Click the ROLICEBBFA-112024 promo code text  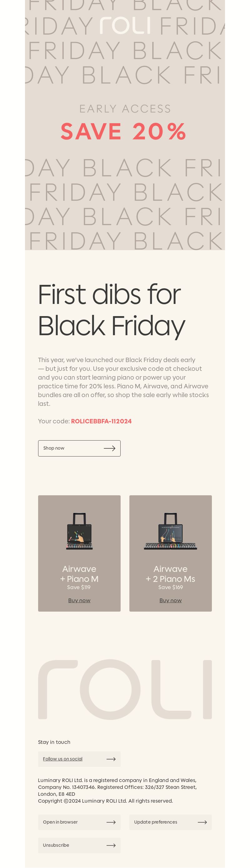tap(101, 421)
